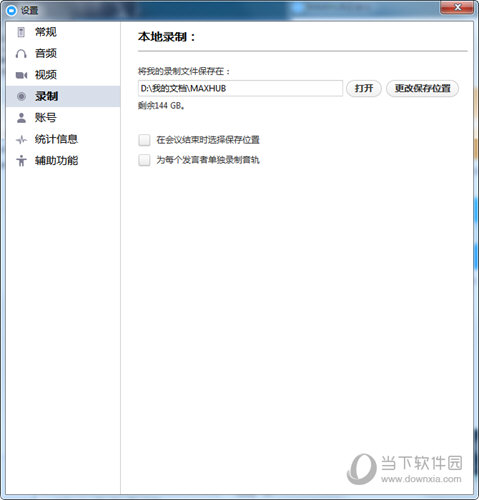Viewport: 479px width, 500px height.
Task: Click the pulse icon for Statistics
Action: [21, 139]
